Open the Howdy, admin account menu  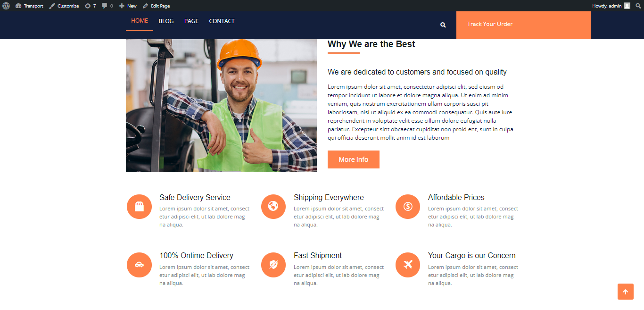pos(611,6)
